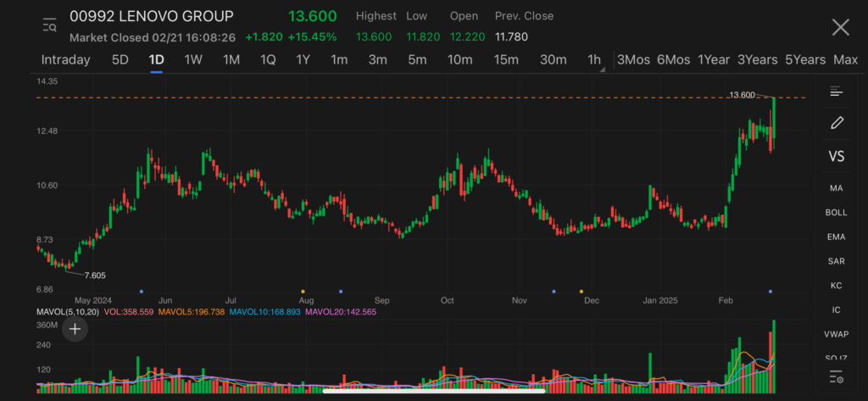Enable the VWAP indicator
The height and width of the screenshot is (401, 868).
(837, 334)
